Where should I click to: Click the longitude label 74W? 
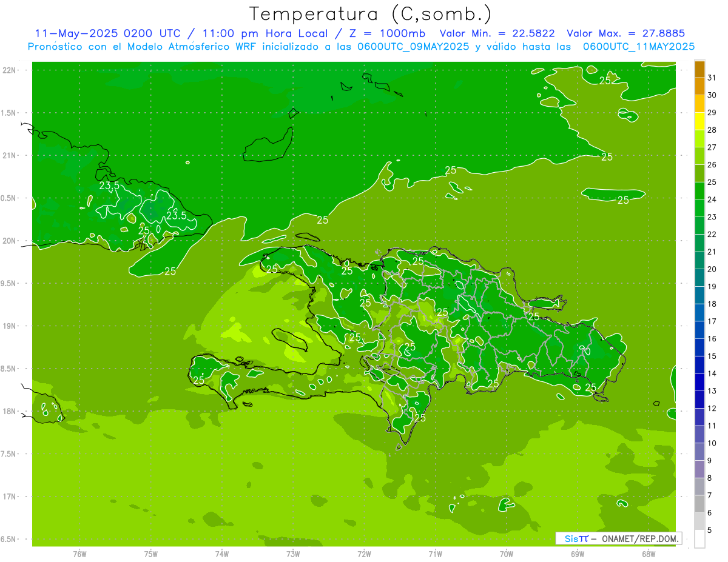click(x=222, y=554)
